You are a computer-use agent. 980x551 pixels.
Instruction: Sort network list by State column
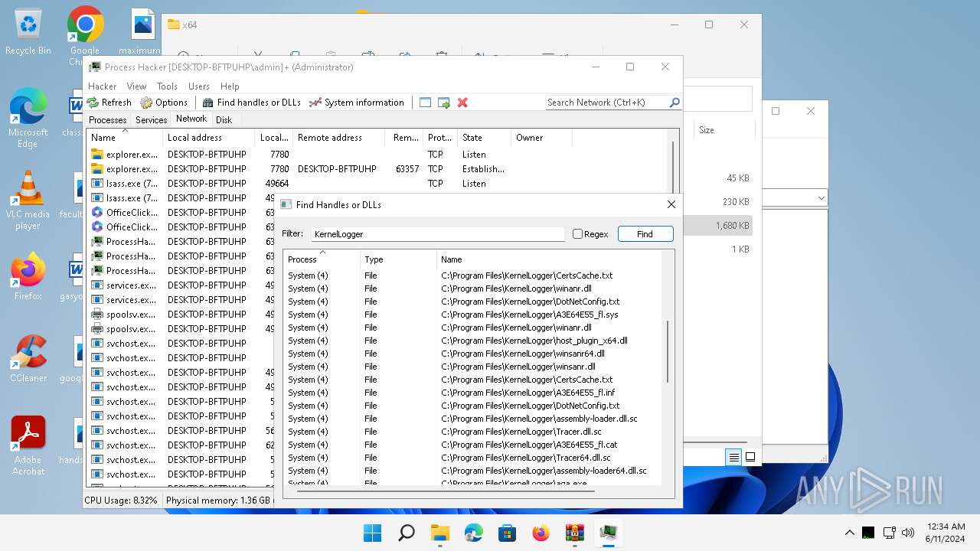[484, 138]
